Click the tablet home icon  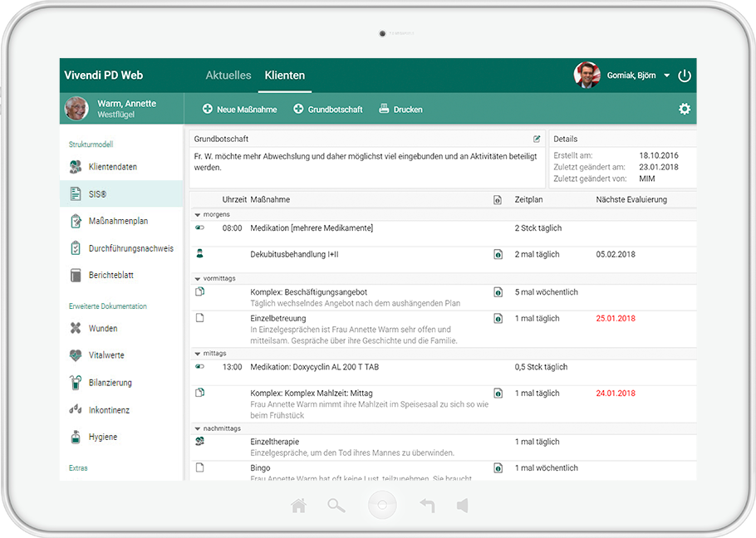point(299,506)
